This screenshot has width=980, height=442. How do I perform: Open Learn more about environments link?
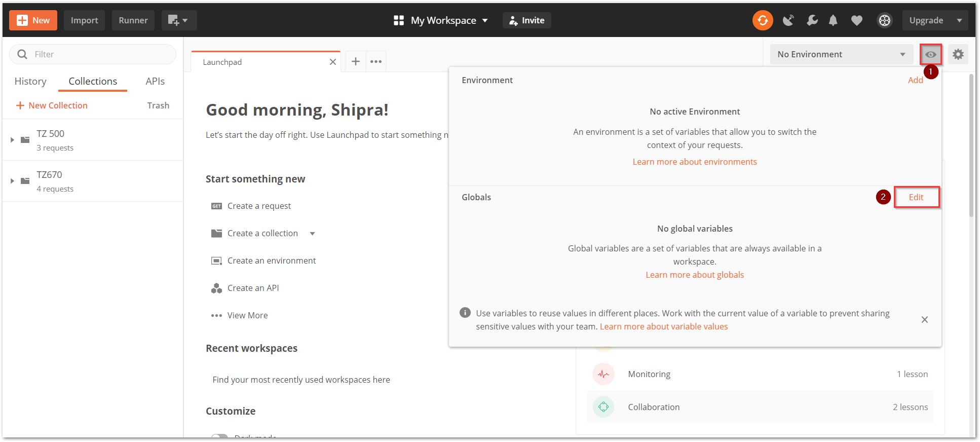pyautogui.click(x=695, y=162)
